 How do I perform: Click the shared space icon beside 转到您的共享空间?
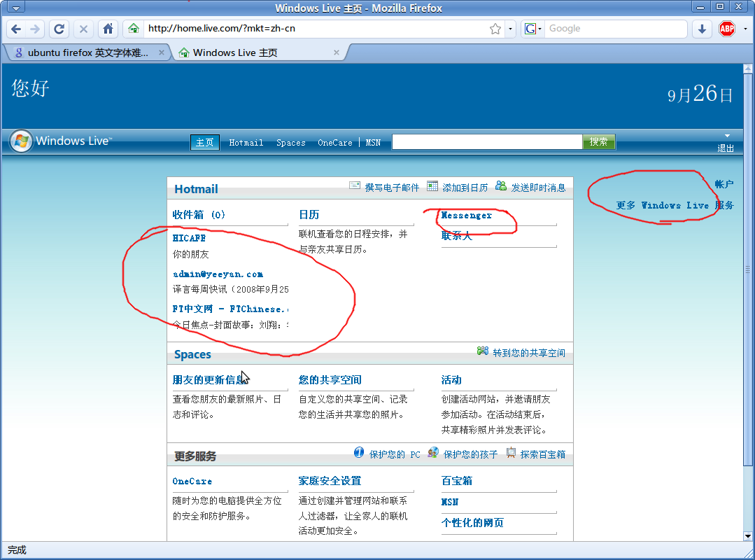(x=483, y=351)
